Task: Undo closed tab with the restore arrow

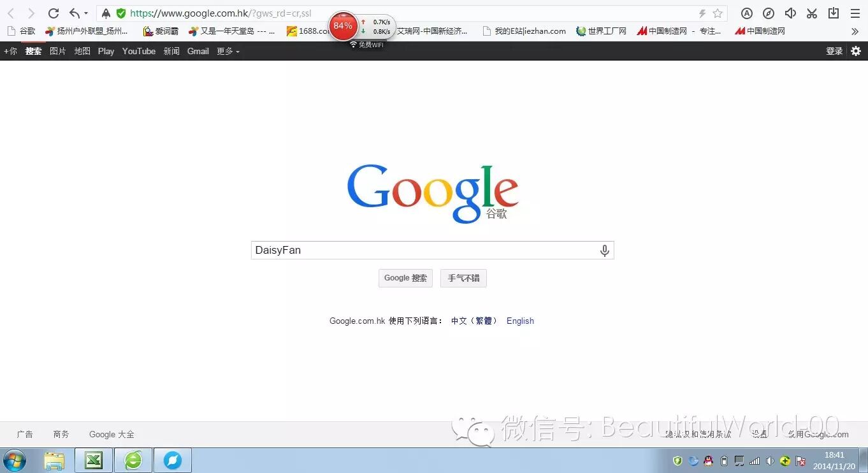Action: click(74, 13)
